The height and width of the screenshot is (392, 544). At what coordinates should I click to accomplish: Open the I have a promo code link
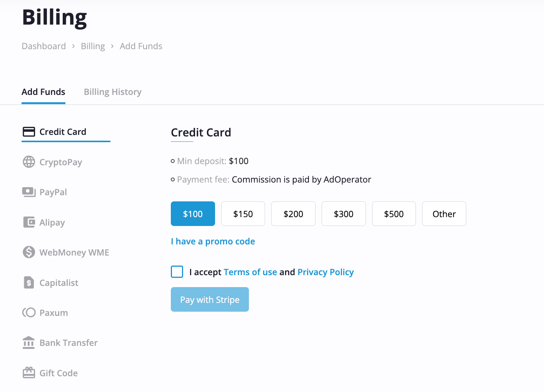click(x=213, y=241)
